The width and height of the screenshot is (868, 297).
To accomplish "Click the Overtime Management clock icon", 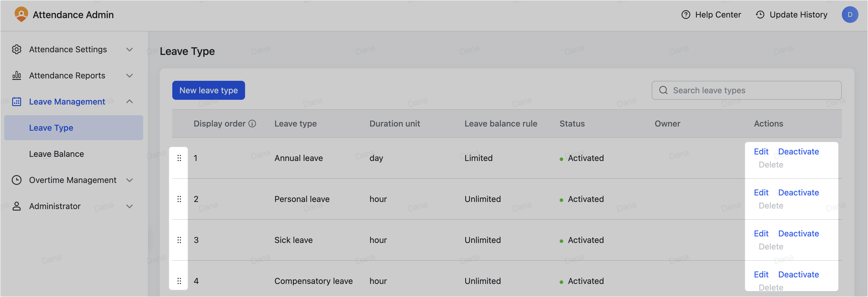I will pos(17,180).
